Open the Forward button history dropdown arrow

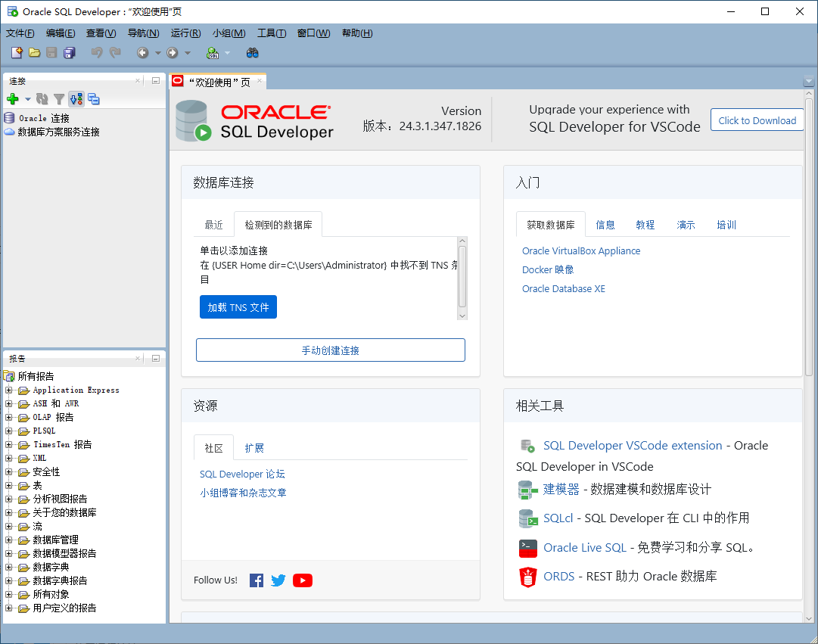188,53
